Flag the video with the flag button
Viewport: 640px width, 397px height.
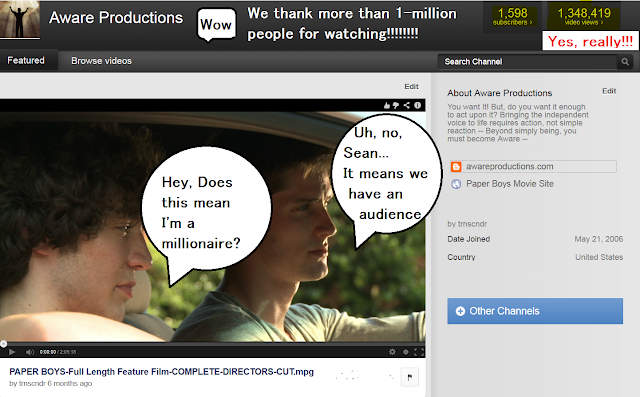[409, 377]
